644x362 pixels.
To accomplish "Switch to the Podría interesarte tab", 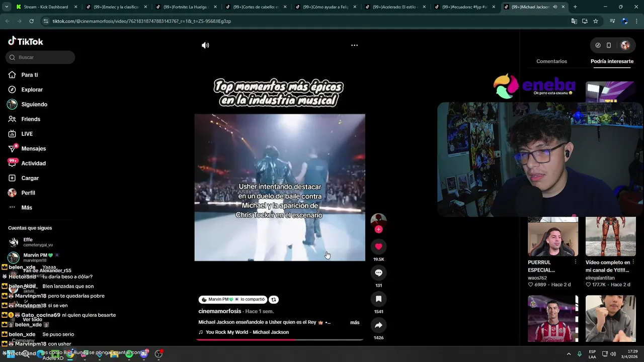I will pyautogui.click(x=612, y=61).
